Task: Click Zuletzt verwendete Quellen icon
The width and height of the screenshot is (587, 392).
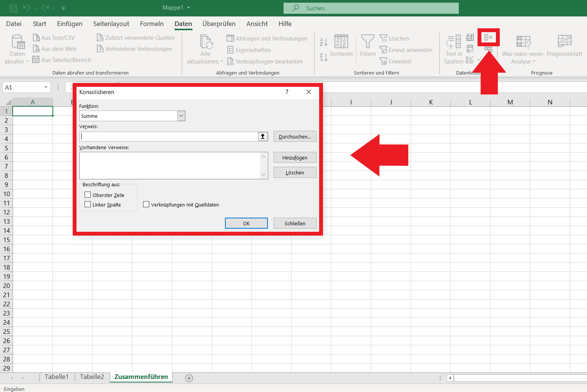Action: [x=100, y=37]
